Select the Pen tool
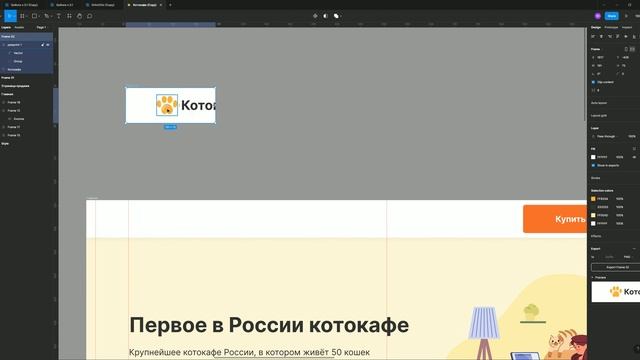Screen dimensions: 640x360 click(x=47, y=16)
